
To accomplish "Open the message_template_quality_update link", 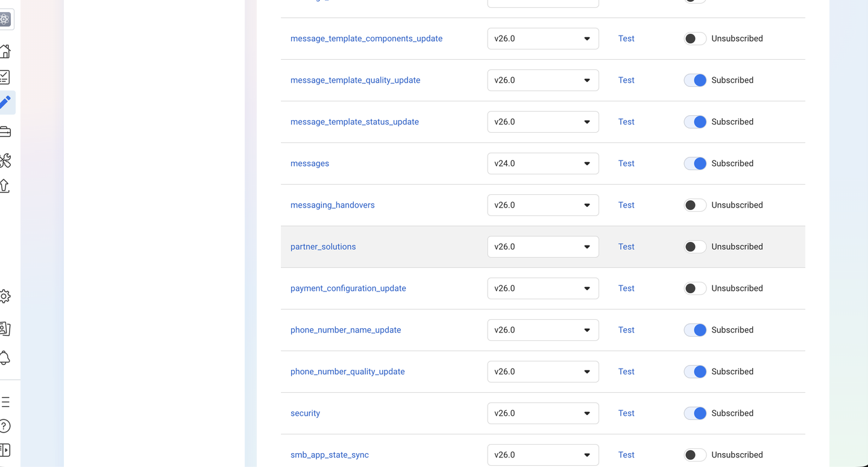I will coord(356,80).
